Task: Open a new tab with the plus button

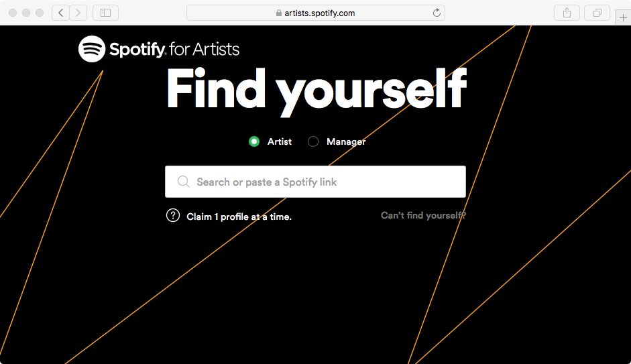Action: click(x=623, y=18)
